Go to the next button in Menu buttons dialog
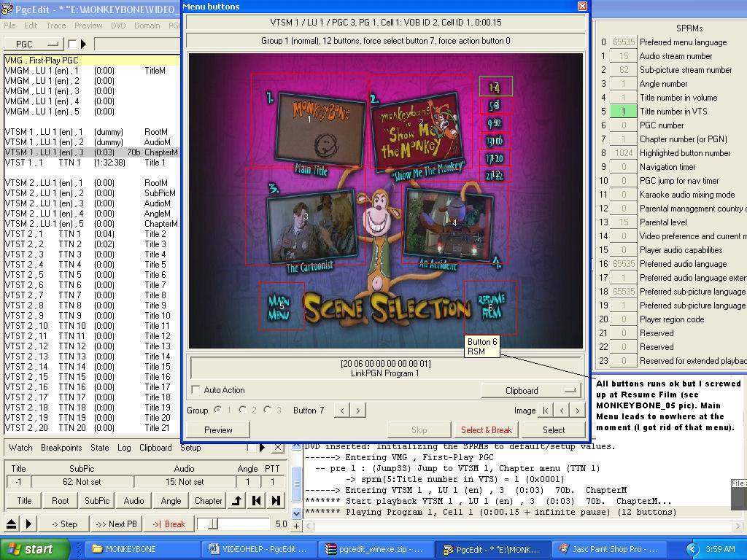This screenshot has height=560, width=747. pos(357,411)
